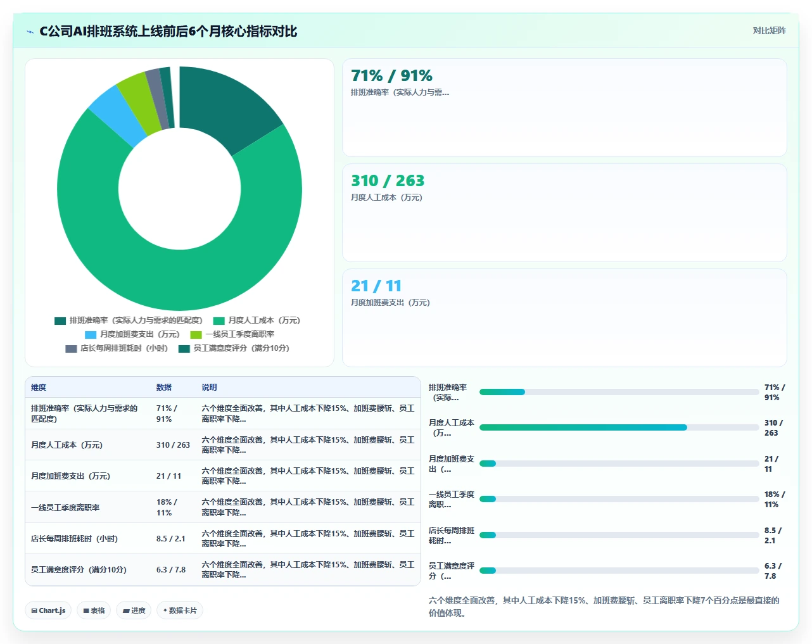Toggle 月度人工成本 legend item
The width and height of the screenshot is (812, 644).
257,320
